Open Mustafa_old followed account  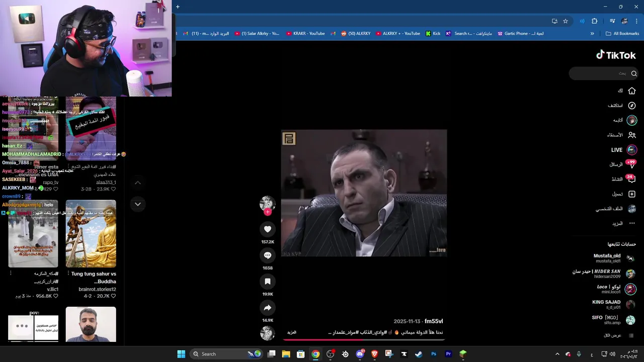click(x=614, y=258)
